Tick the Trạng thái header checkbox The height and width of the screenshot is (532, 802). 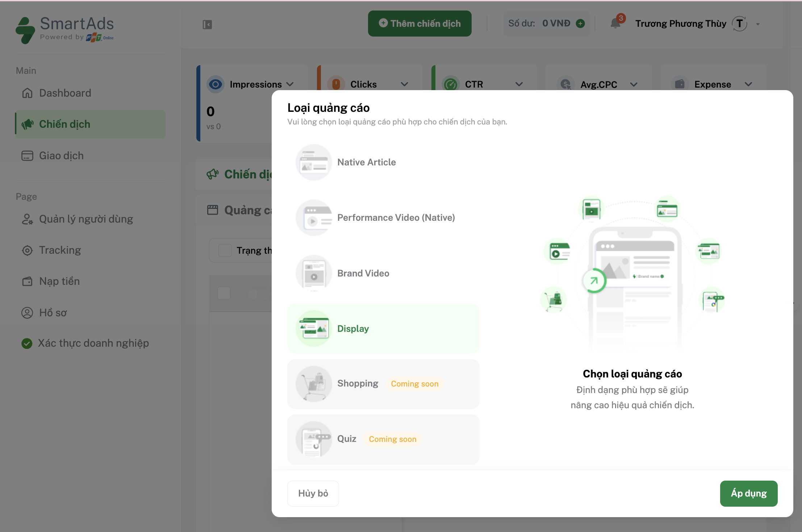(225, 250)
